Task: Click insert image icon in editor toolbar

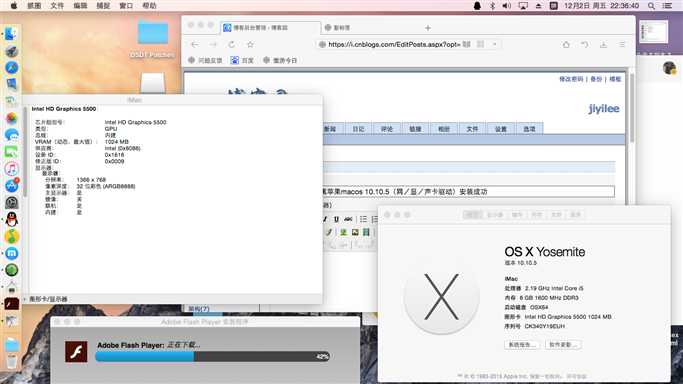Action: point(355,232)
